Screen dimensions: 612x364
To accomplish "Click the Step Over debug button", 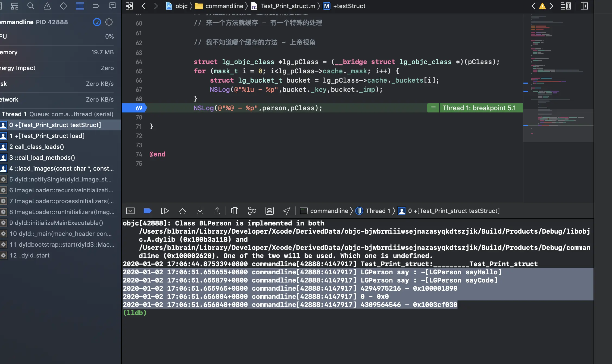I will pos(182,211).
